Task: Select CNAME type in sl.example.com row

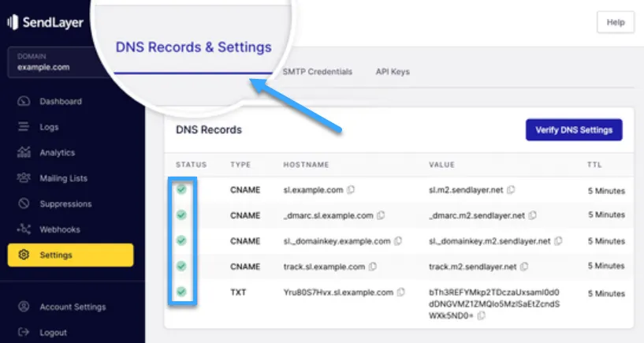Action: tap(245, 190)
